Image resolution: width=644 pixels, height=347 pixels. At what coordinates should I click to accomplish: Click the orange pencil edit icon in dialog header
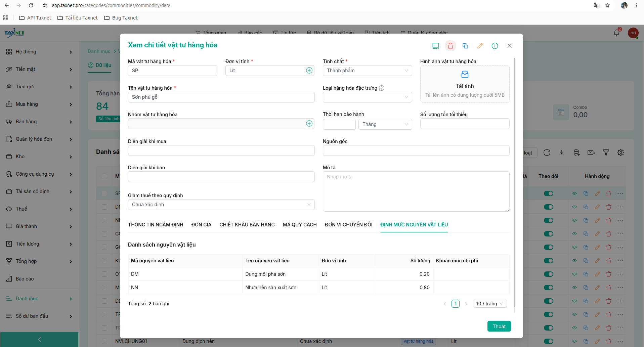click(x=480, y=46)
